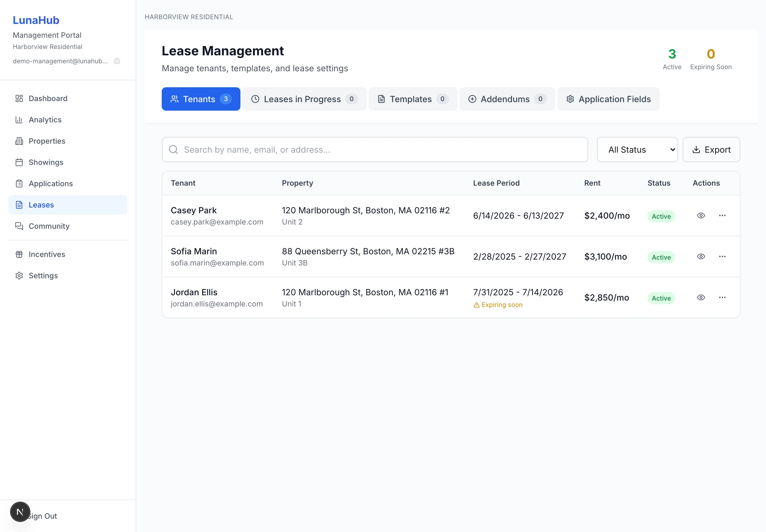Open more actions for Casey Park
766x532 pixels.
click(x=722, y=216)
